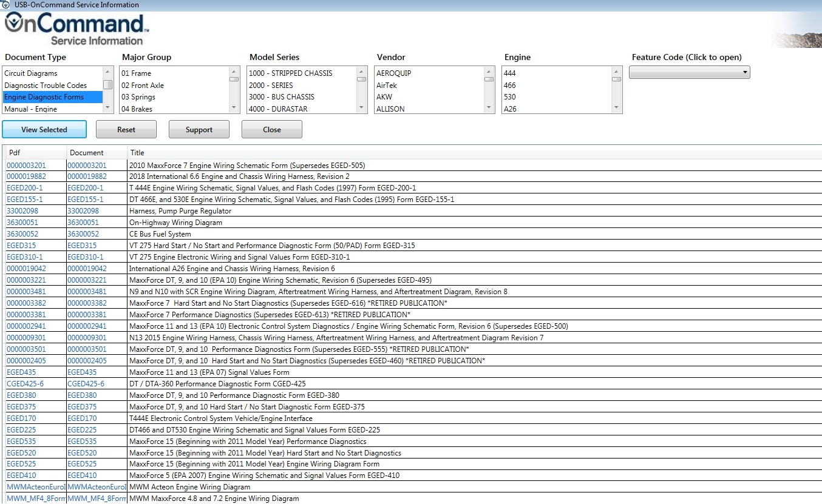Click the Model Series list scroll-down arrow
The height and width of the screenshot is (504, 822).
[x=361, y=109]
